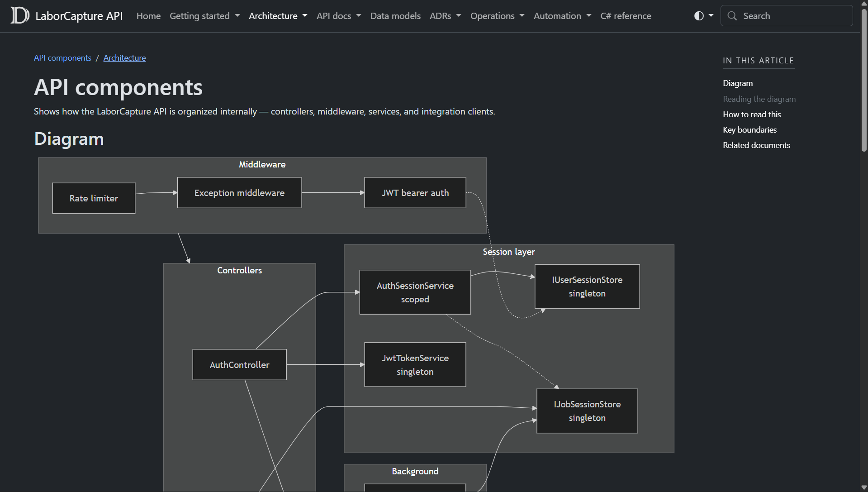Expand the Automation menu
The width and height of the screenshot is (868, 492).
(x=562, y=16)
